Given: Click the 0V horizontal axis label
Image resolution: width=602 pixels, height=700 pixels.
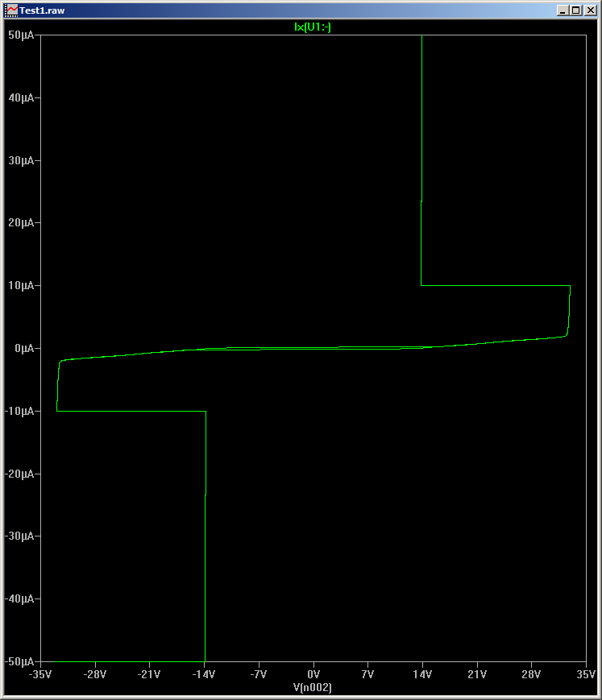Looking at the screenshot, I should tap(313, 674).
